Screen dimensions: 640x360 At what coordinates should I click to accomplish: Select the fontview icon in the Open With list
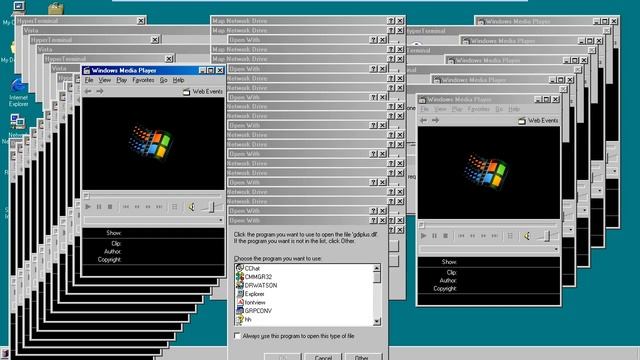240,302
